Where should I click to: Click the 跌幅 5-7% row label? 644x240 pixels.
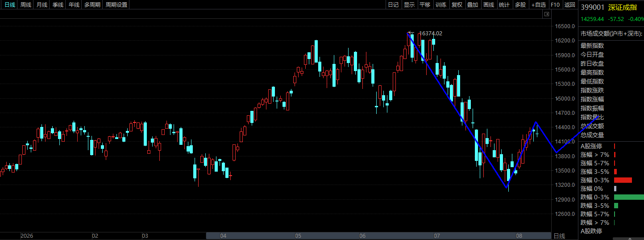(595, 214)
